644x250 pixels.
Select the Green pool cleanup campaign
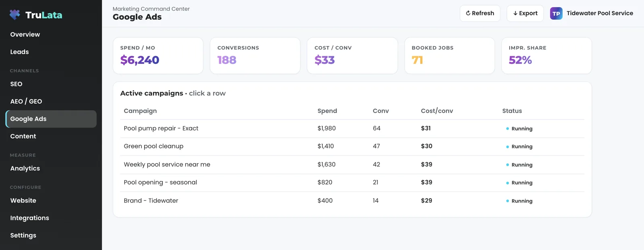click(352, 146)
